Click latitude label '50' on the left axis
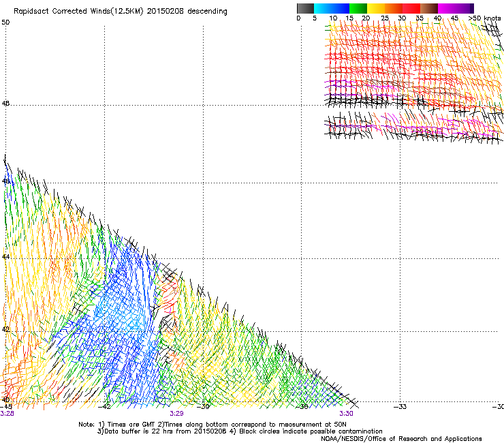This screenshot has width=504, height=443. coord(5,22)
